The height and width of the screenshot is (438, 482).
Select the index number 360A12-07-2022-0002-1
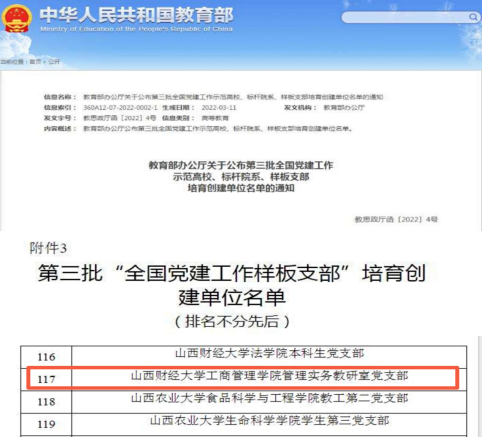pos(120,108)
